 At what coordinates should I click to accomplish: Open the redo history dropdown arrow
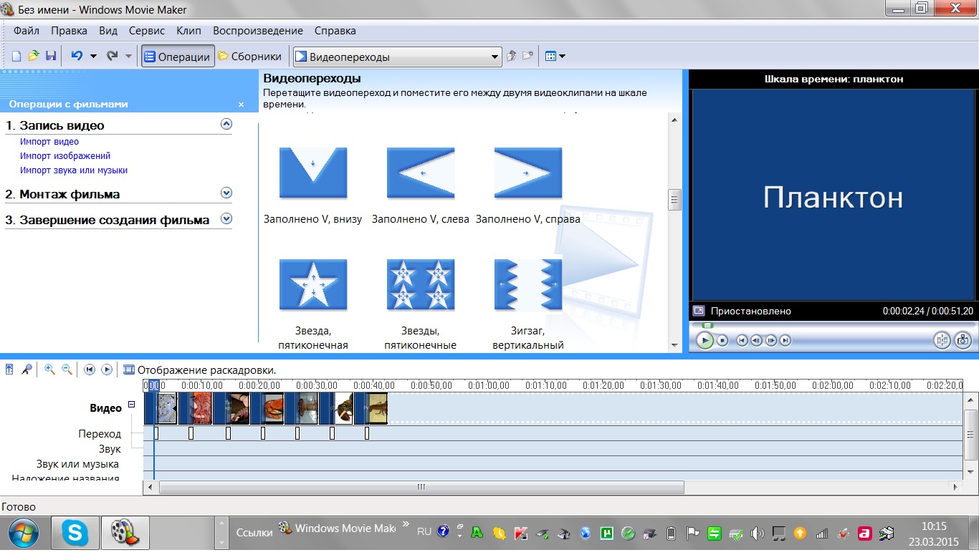[x=128, y=56]
